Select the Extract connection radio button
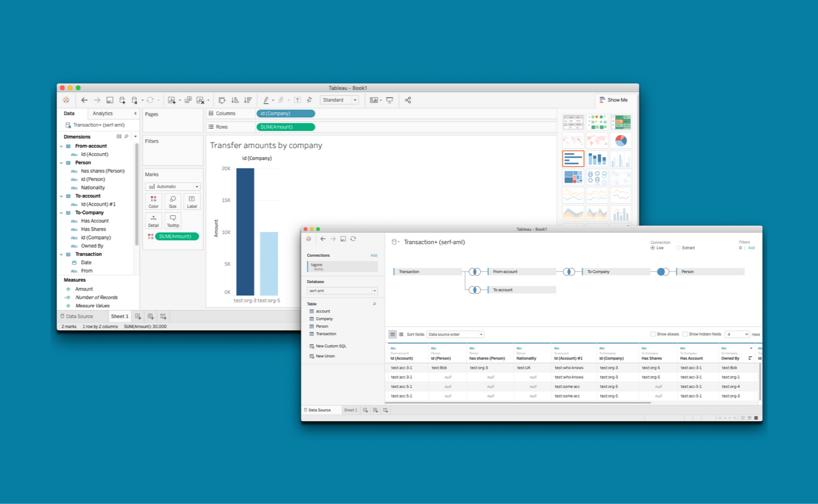The image size is (818, 504). point(678,248)
